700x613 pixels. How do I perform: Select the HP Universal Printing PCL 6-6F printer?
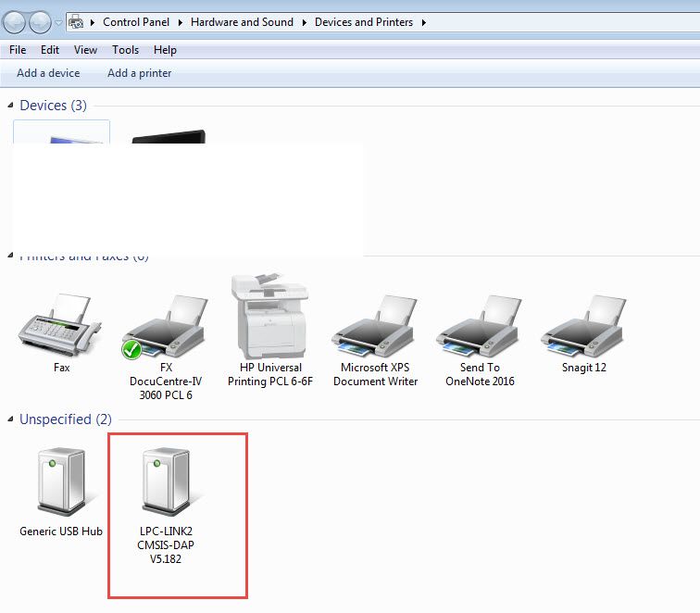coord(270,330)
